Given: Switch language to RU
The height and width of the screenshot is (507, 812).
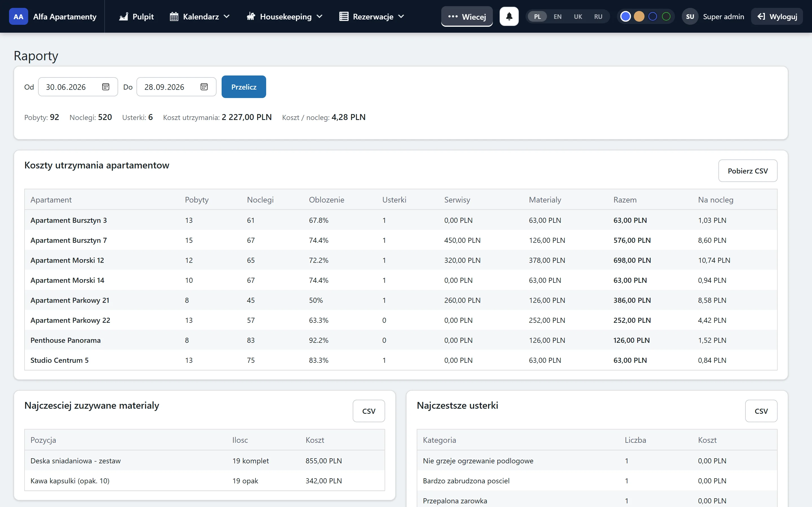Looking at the screenshot, I should [x=598, y=16].
